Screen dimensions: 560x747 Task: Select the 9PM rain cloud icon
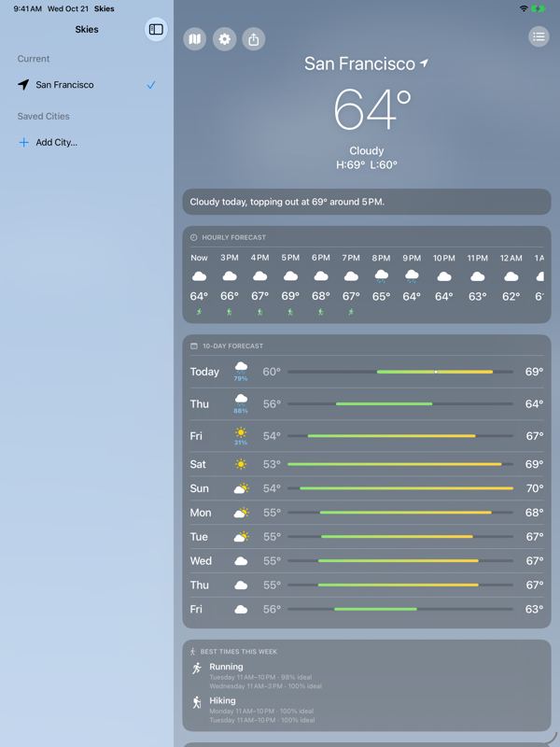pos(412,276)
